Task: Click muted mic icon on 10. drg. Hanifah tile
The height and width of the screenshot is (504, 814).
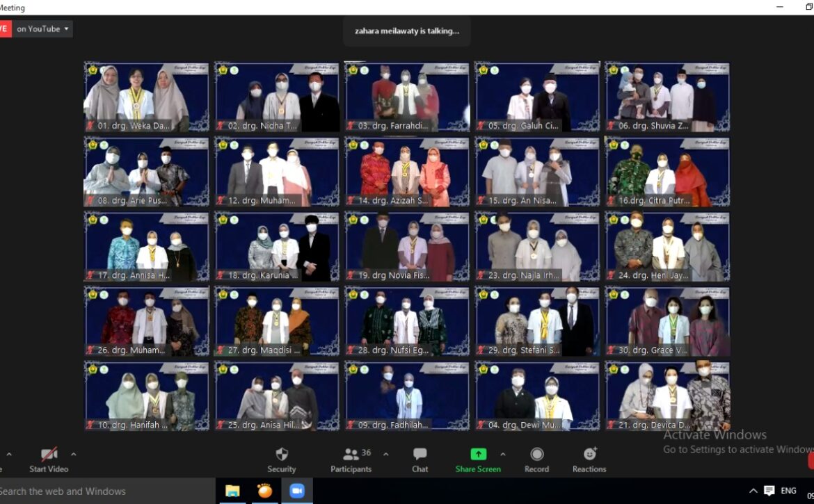Action: click(90, 425)
